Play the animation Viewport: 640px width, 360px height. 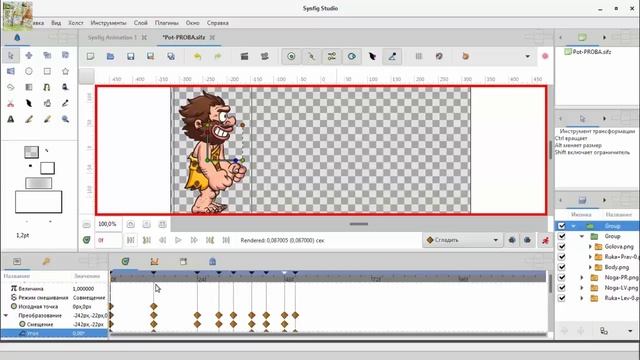pos(178,240)
